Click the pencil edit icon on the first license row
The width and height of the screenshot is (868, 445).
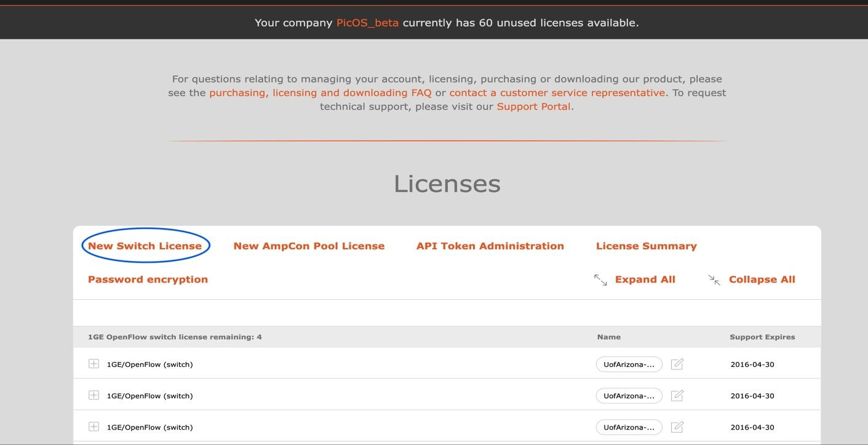point(677,364)
